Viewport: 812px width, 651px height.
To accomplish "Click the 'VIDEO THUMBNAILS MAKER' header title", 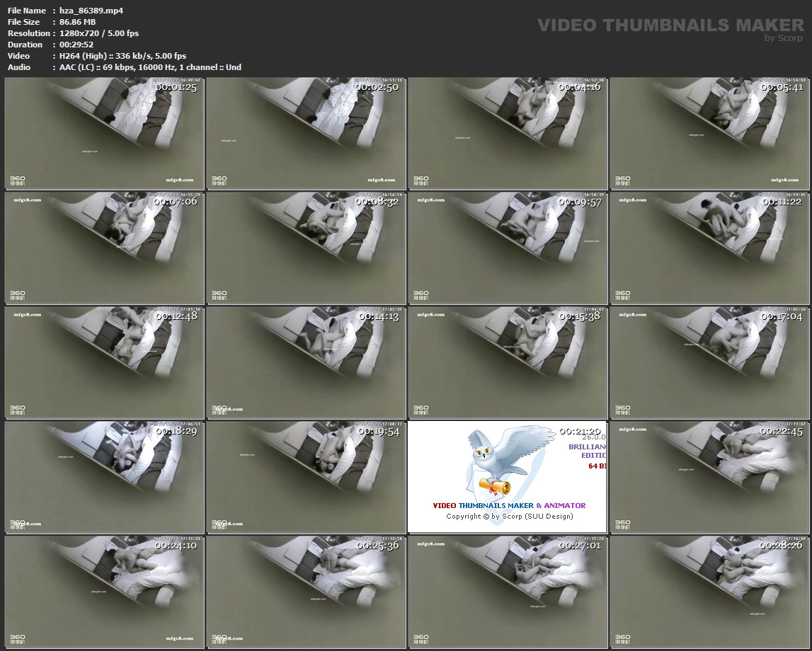I will (x=670, y=25).
